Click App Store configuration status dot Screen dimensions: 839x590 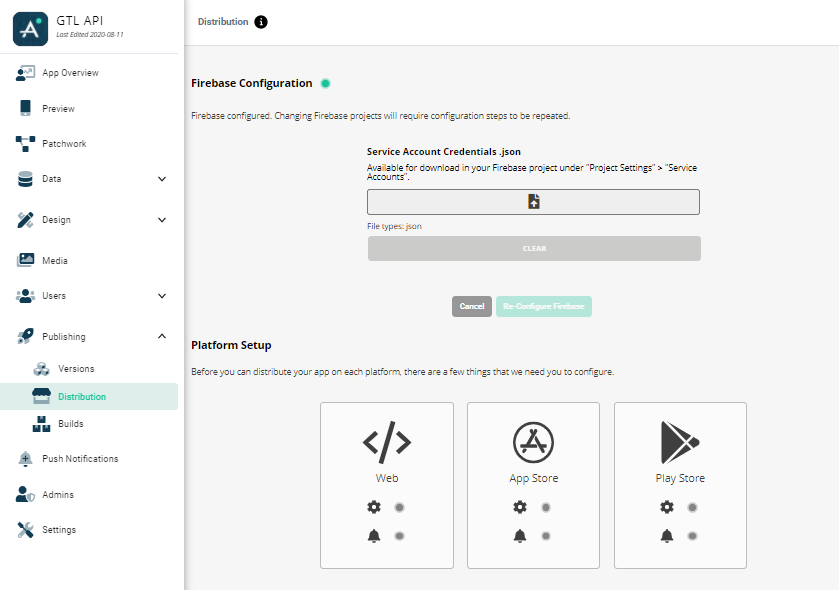[546, 507]
